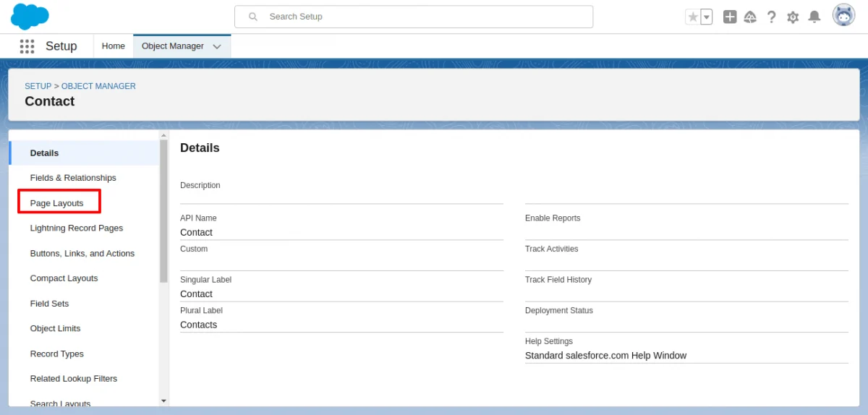Image resolution: width=868 pixels, height=415 pixels.
Task: Open Compact Layouts section
Action: [64, 278]
